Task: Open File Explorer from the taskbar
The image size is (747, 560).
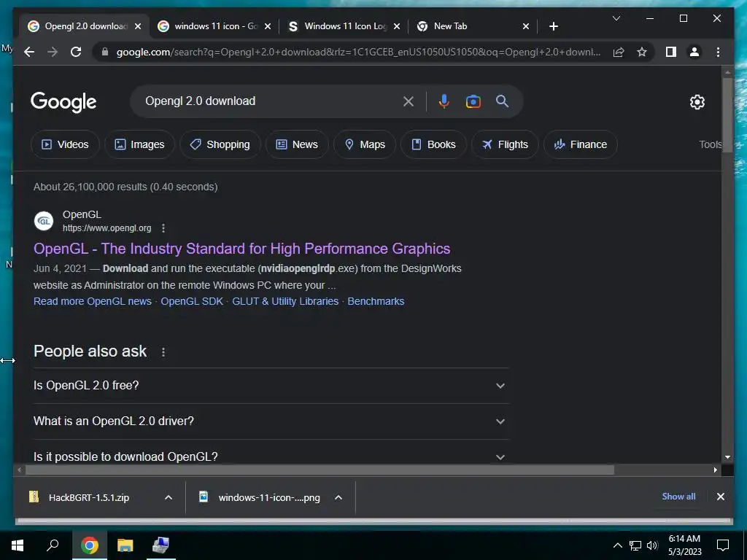Action: point(125,545)
